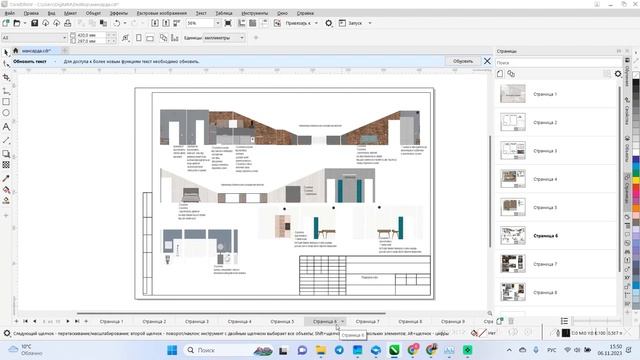Open the Windows Start menu
Image resolution: width=640 pixels, height=360 pixels.
point(172,350)
